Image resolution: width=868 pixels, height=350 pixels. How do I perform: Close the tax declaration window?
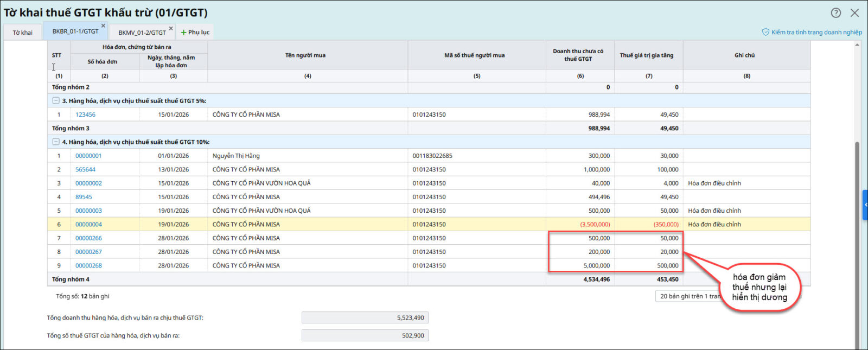[x=854, y=12]
